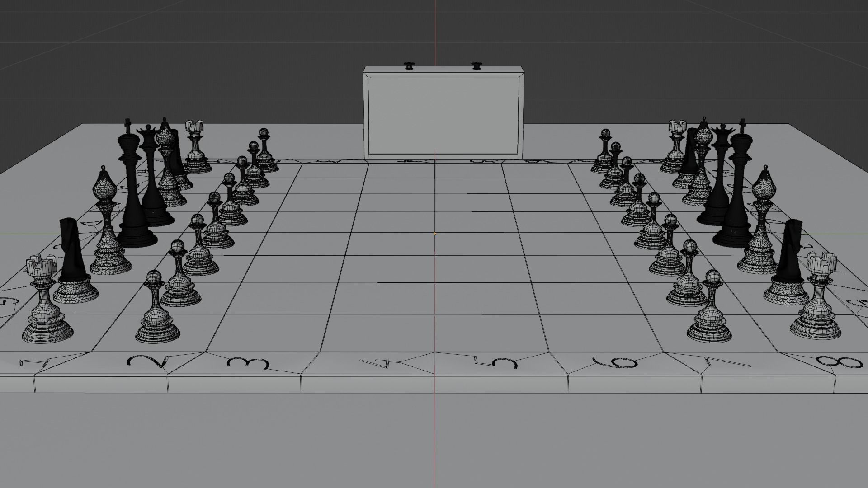Choose the nearest bishop on the left side
Image resolution: width=868 pixels, height=488 pixels.
(108, 221)
